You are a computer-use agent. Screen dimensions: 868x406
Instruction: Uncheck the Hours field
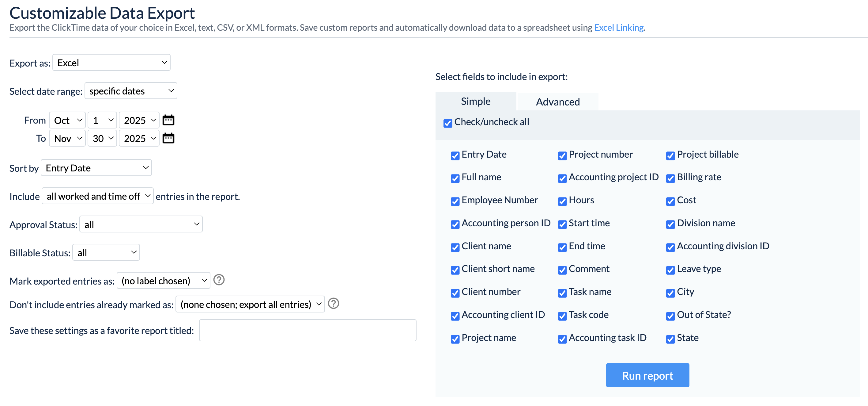562,201
